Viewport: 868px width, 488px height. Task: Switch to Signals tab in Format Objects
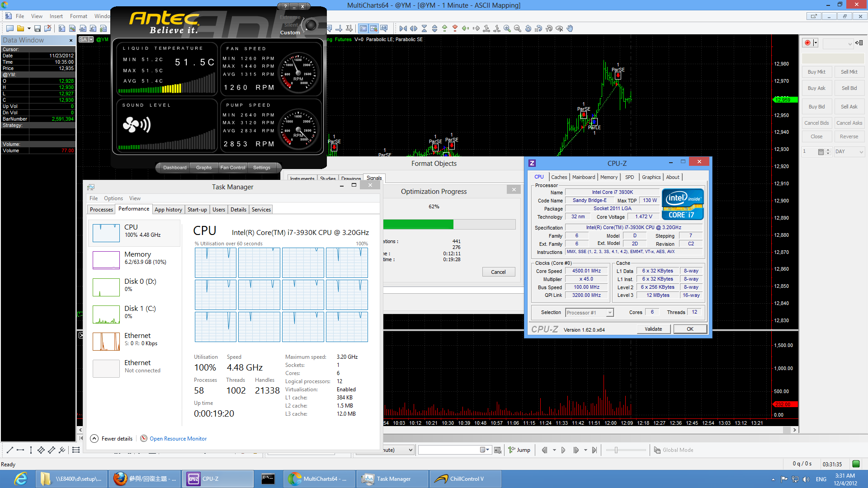click(x=374, y=178)
